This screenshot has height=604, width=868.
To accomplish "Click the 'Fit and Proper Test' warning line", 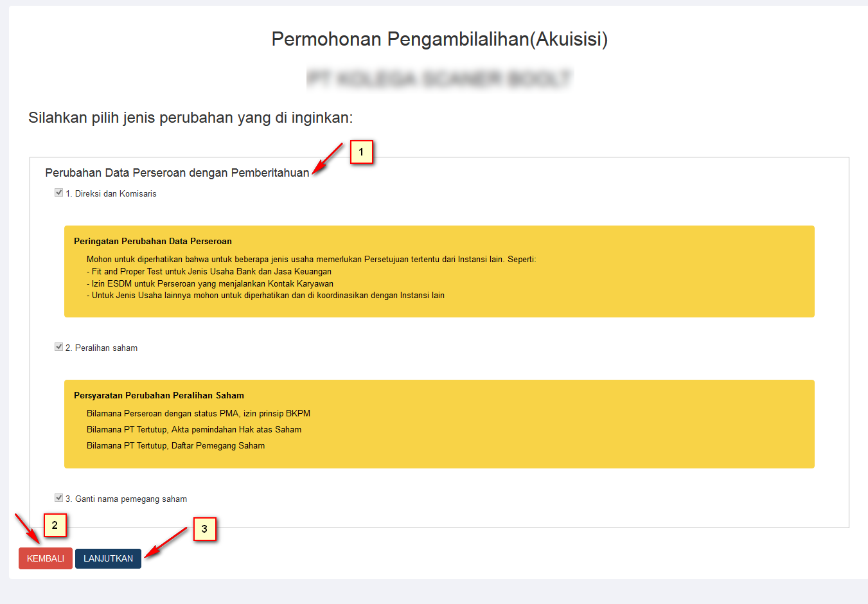I will coord(209,272).
